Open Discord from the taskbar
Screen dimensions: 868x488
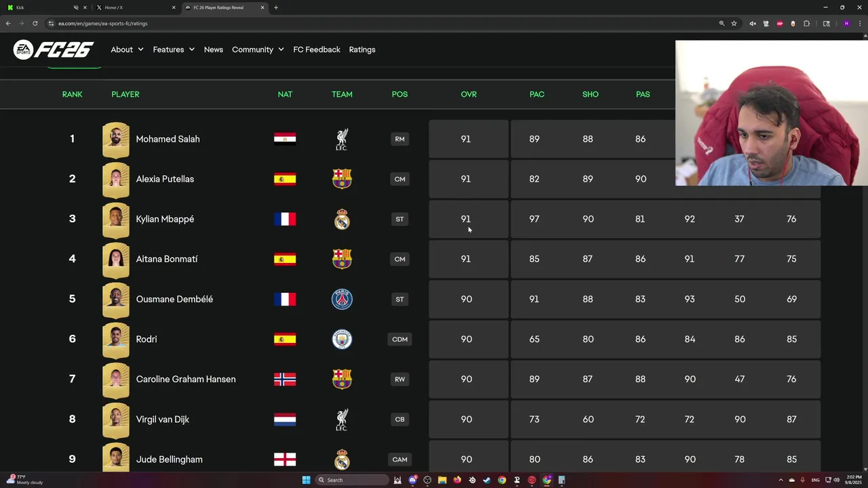coord(413,480)
